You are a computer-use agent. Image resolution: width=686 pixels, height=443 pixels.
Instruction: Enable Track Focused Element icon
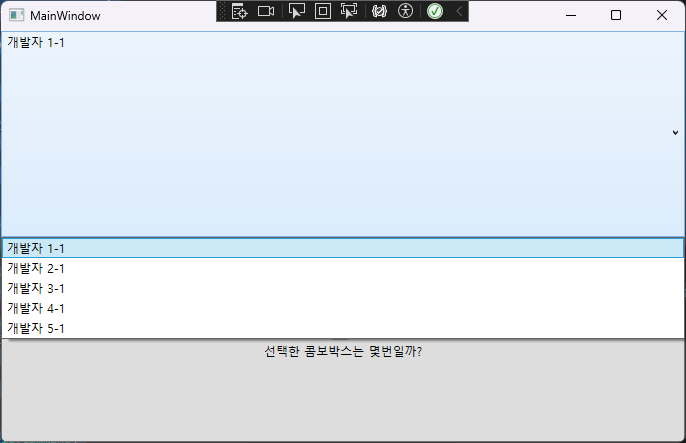point(349,11)
